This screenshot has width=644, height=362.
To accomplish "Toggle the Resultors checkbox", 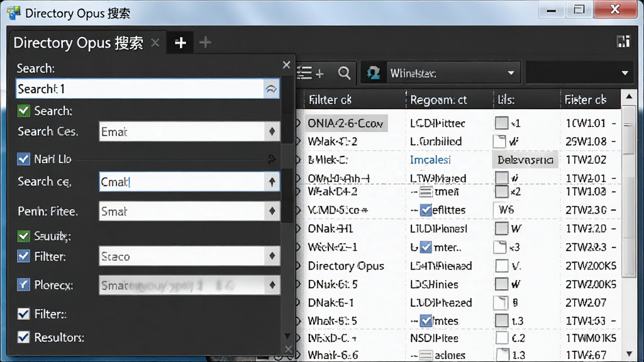I will pos(23,337).
